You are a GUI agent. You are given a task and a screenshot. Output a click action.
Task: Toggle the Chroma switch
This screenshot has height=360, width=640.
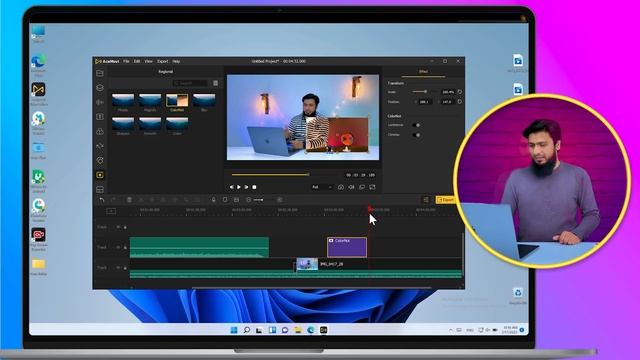[416, 135]
